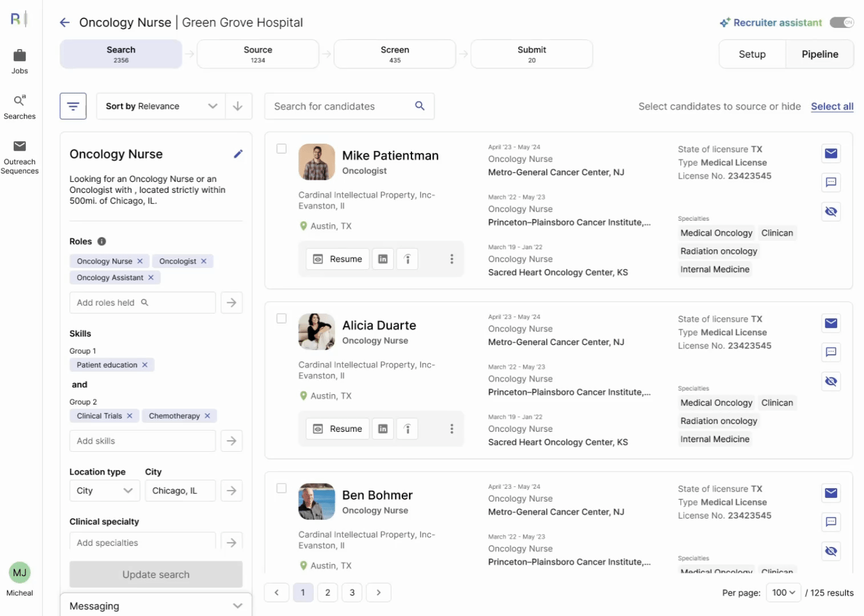Open the Pipeline tab
This screenshot has height=616, width=864.
pyautogui.click(x=820, y=54)
